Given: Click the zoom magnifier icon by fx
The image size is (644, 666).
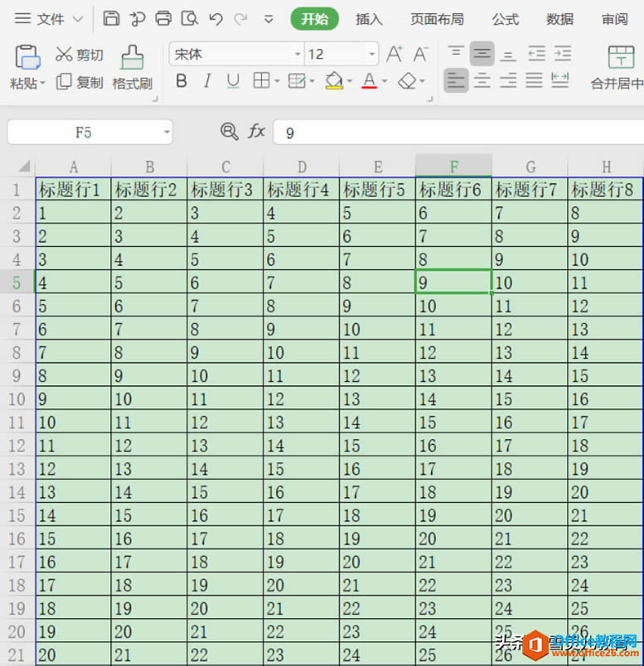Looking at the screenshot, I should point(229,131).
